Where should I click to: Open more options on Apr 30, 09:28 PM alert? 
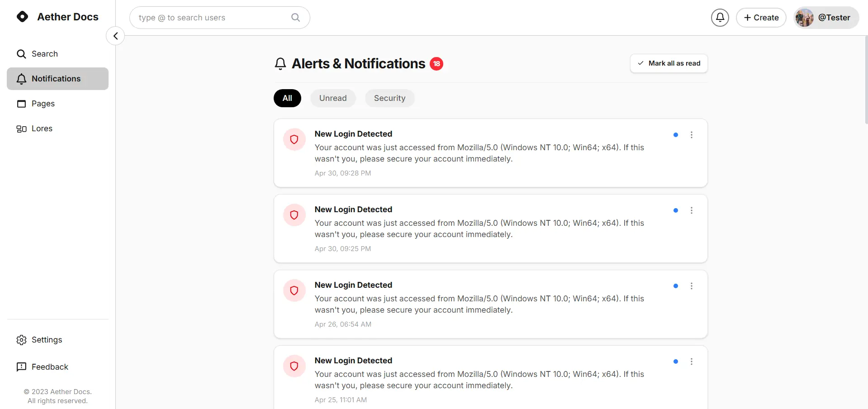(x=692, y=135)
